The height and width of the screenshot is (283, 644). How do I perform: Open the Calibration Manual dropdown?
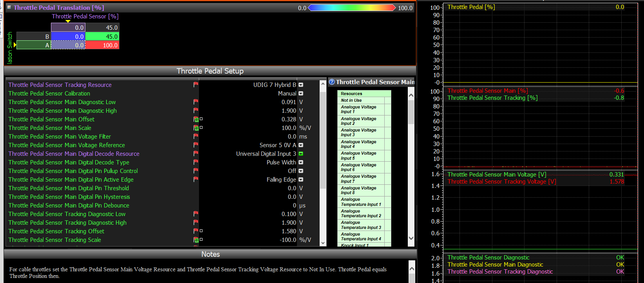301,93
